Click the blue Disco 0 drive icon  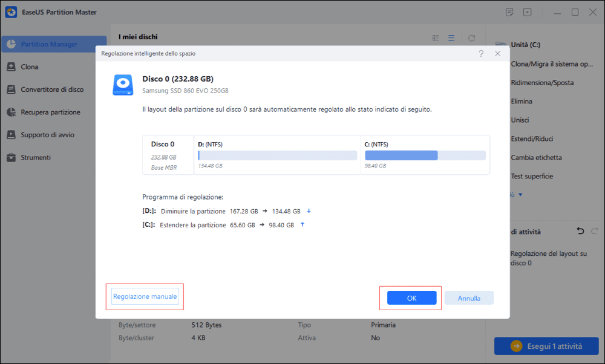click(x=123, y=85)
